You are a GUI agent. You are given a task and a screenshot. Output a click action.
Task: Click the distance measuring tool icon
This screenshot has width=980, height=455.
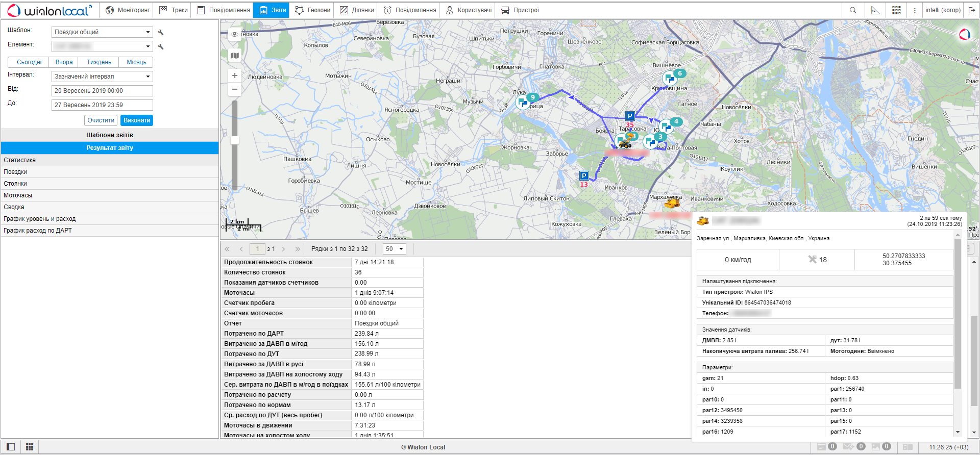[x=875, y=10]
